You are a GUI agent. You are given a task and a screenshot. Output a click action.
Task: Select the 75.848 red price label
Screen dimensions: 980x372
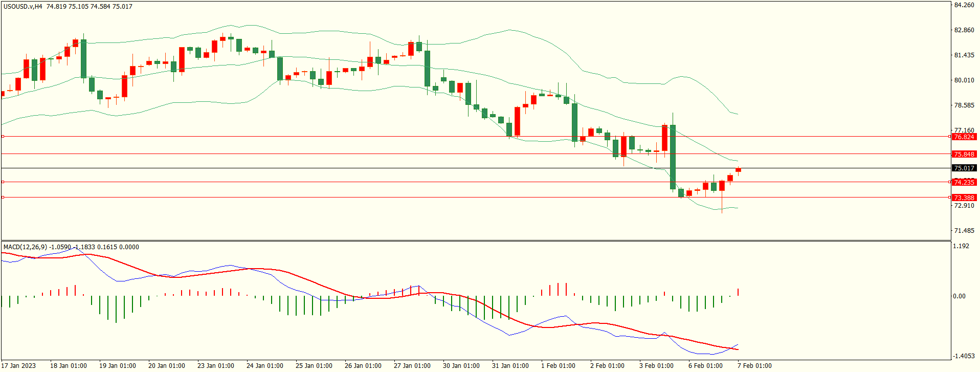pos(964,154)
